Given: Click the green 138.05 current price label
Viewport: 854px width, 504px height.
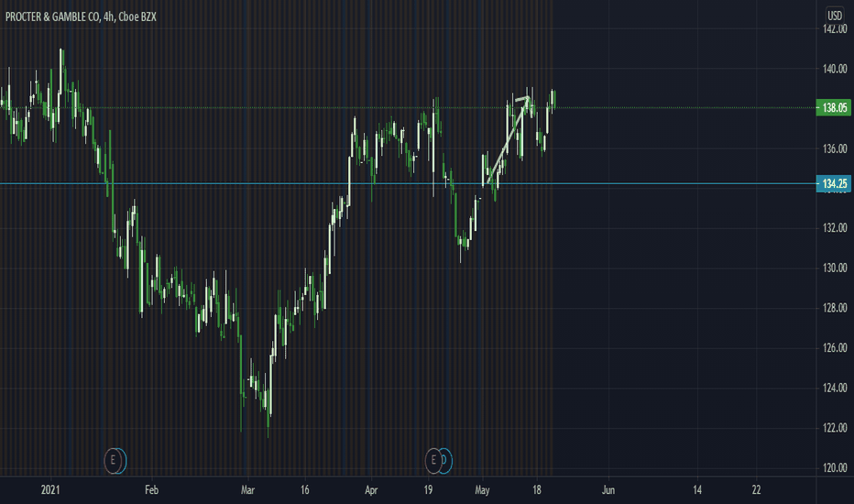Looking at the screenshot, I should click(834, 107).
